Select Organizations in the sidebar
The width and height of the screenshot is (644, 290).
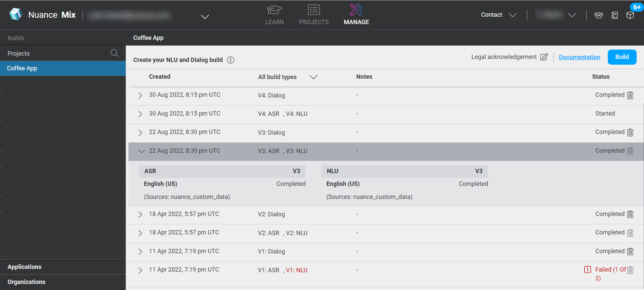(26, 282)
